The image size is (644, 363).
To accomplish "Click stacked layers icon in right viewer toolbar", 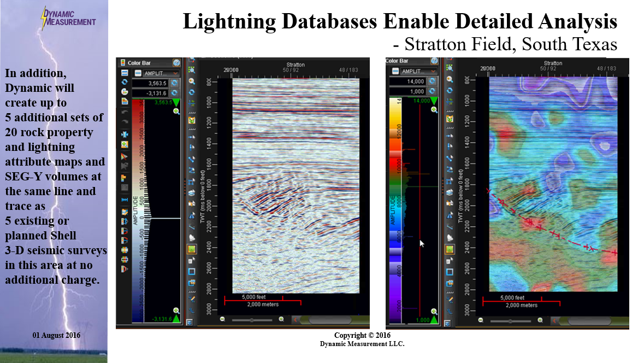I will pos(450,192).
